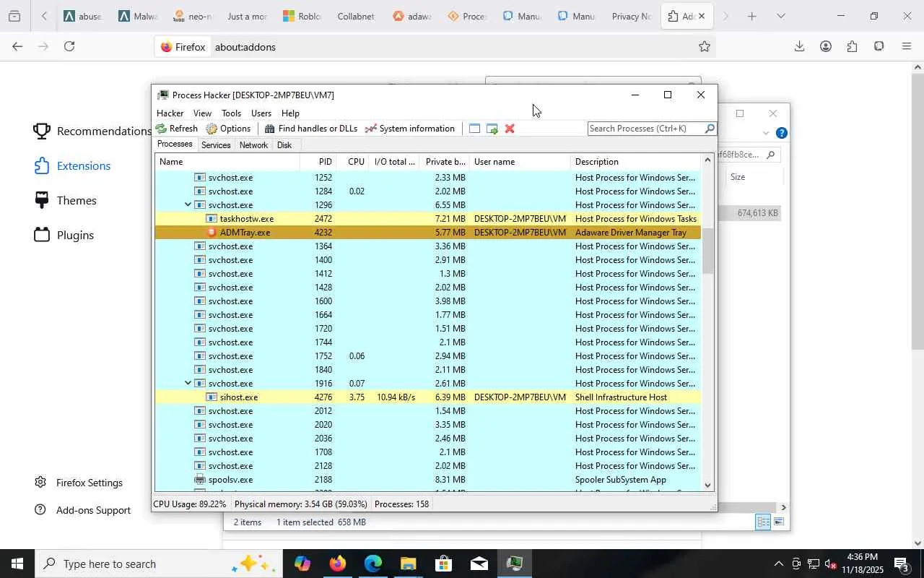This screenshot has width=924, height=578.
Task: Open the Firefox hamburger application menu
Action: click(907, 47)
